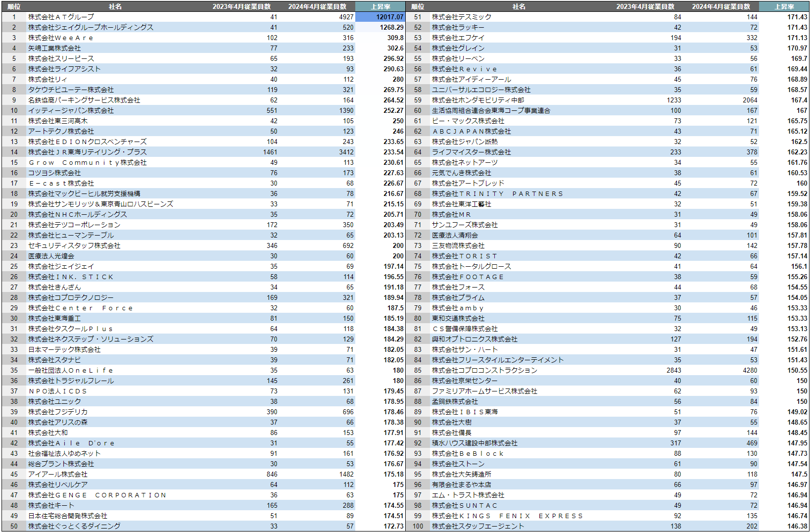Click the company 株式会社きんざん
Image resolution: width=810 pixels, height=532 pixels.
(x=54, y=287)
